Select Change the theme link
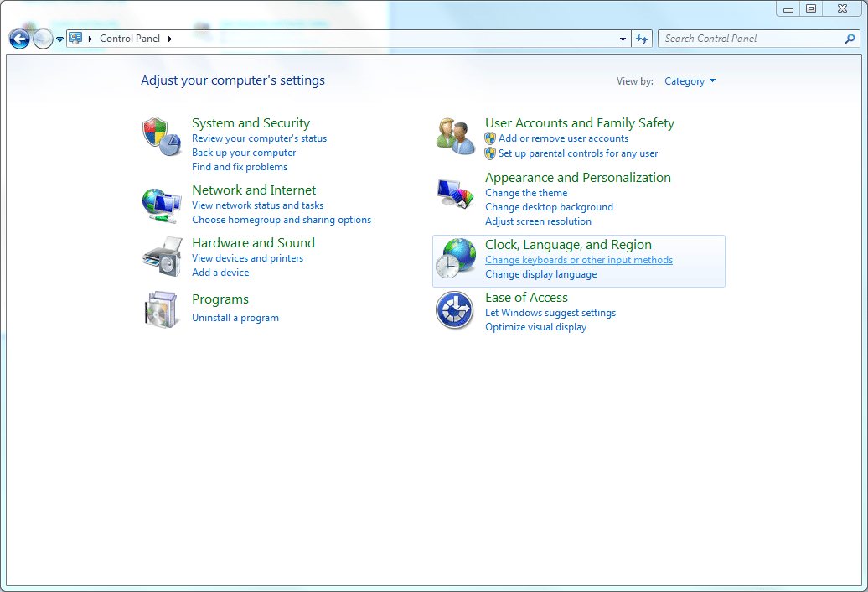The height and width of the screenshot is (592, 868). coord(526,193)
